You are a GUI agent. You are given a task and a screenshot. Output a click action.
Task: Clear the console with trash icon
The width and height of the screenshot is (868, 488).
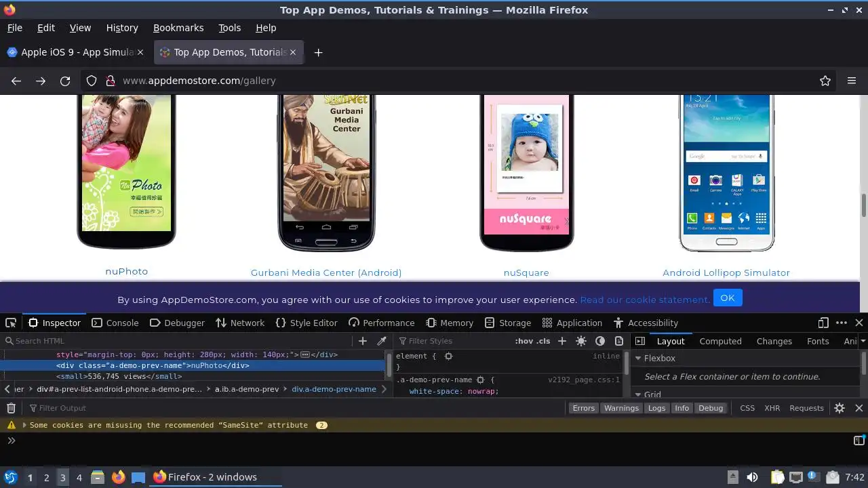click(x=11, y=408)
